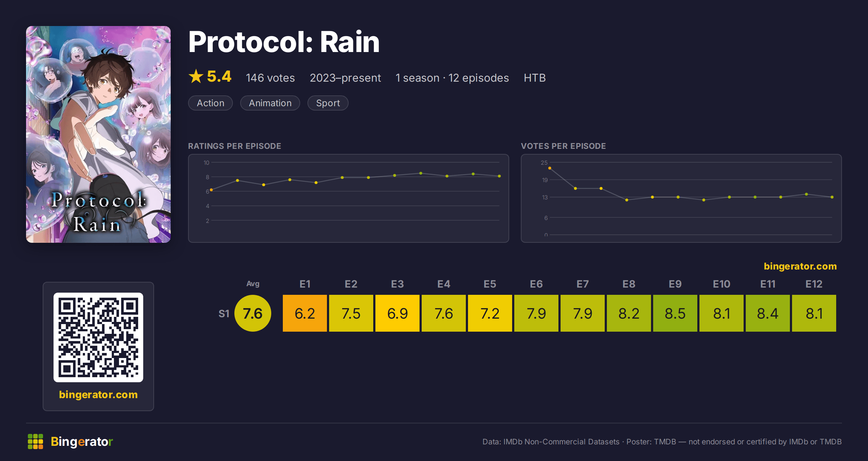
Task: Click the Protocol: Rain title heading
Action: 284,42
